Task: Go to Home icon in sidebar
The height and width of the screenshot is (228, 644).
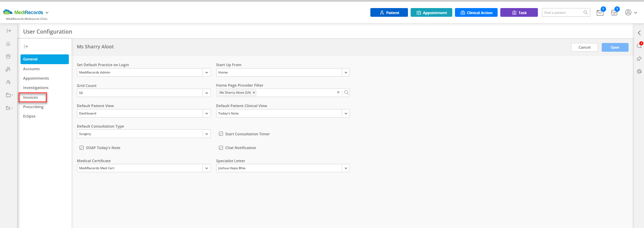Action: coord(8,44)
